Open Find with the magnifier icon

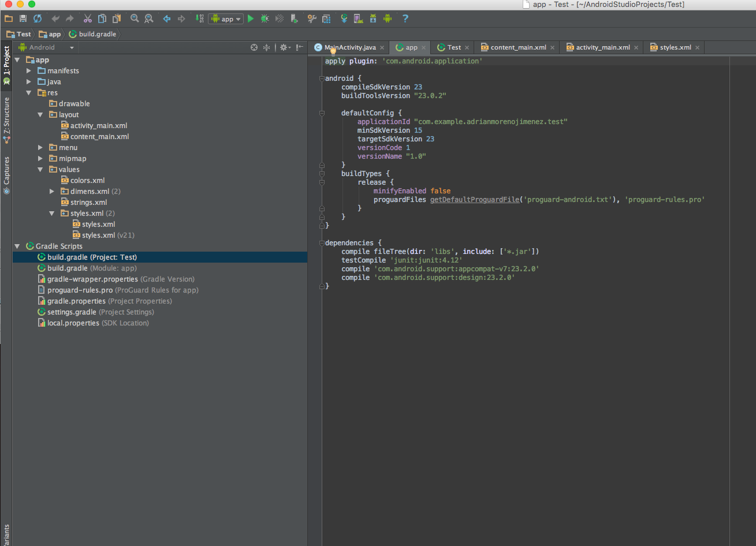click(x=135, y=18)
